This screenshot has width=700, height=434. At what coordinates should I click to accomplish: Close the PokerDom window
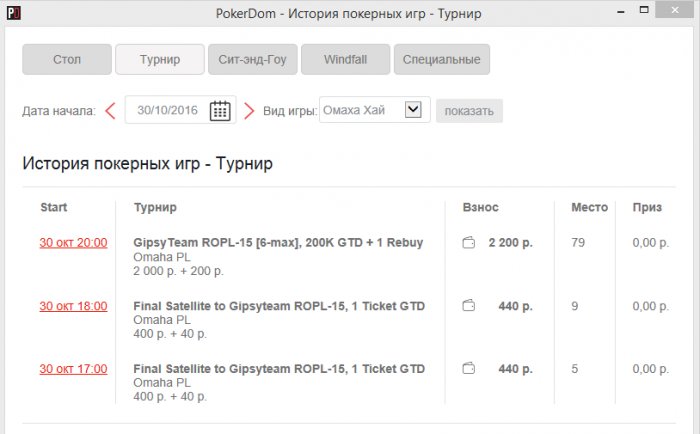[675, 10]
